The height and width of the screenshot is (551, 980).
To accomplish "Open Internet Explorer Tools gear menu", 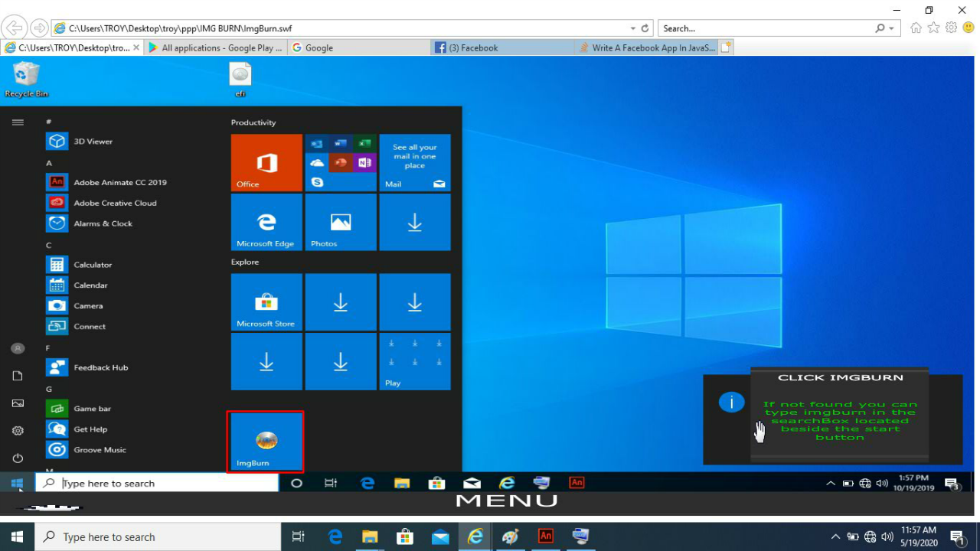I will (951, 28).
